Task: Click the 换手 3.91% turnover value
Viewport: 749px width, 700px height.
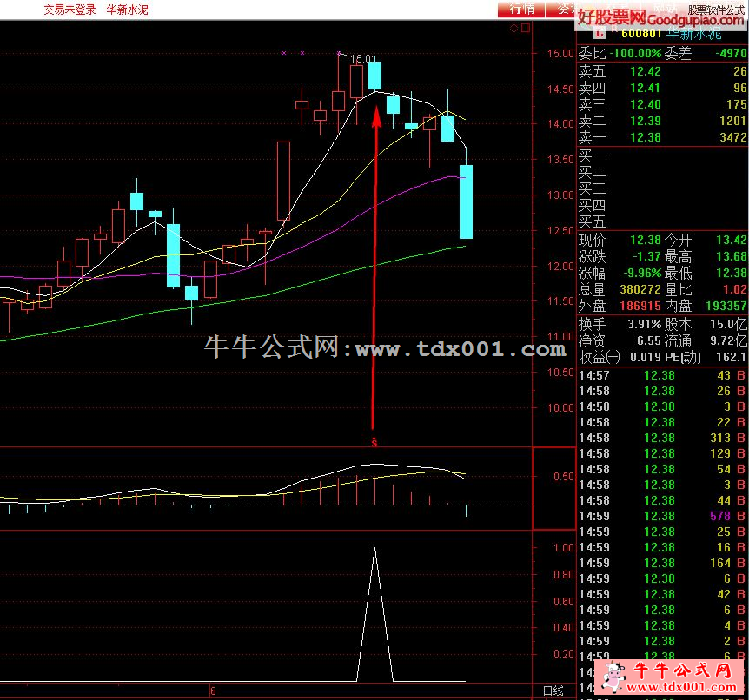Action: [x=645, y=324]
